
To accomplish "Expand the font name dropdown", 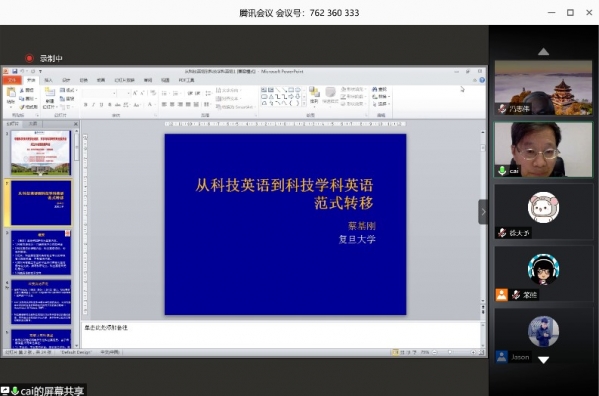I will [114, 93].
